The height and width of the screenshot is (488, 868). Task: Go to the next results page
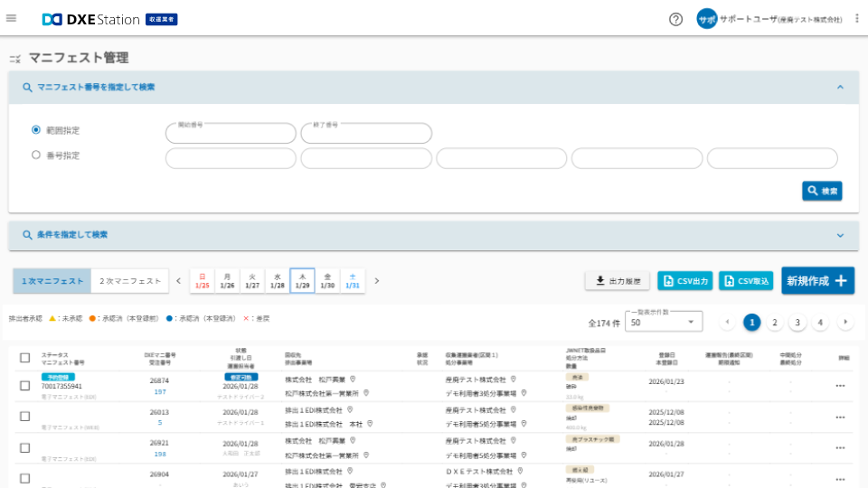[x=845, y=323]
